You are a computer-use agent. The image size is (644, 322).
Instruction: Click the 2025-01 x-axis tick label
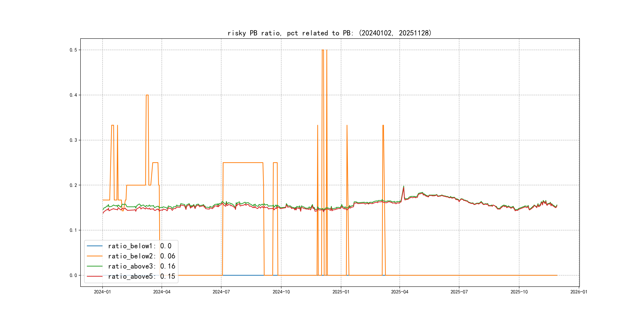tap(341, 292)
